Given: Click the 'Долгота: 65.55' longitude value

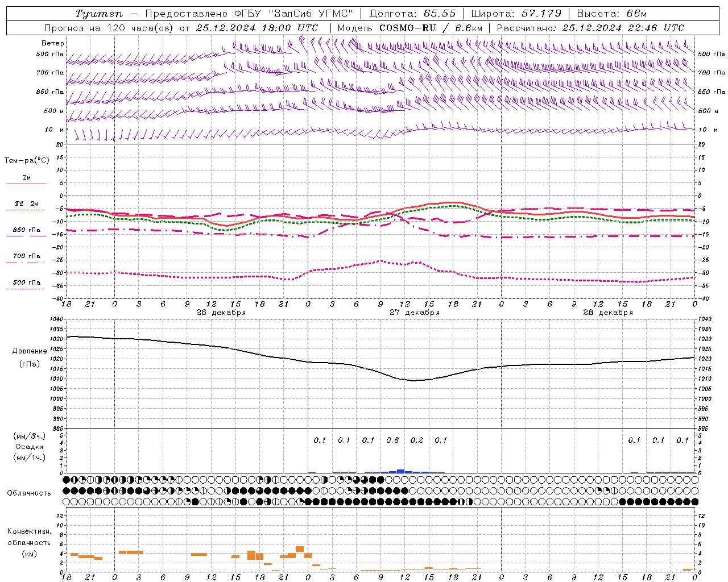Looking at the screenshot, I should (x=412, y=14).
